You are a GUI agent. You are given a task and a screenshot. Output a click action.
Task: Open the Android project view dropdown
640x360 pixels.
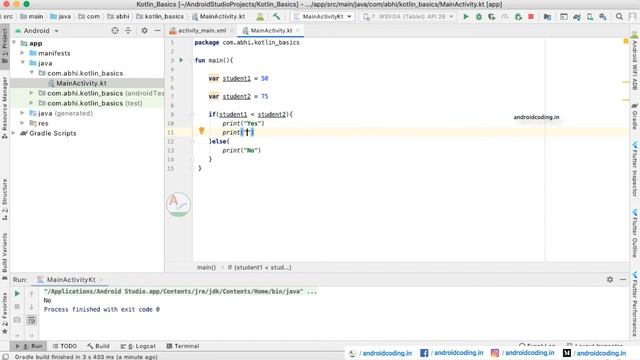tap(37, 31)
